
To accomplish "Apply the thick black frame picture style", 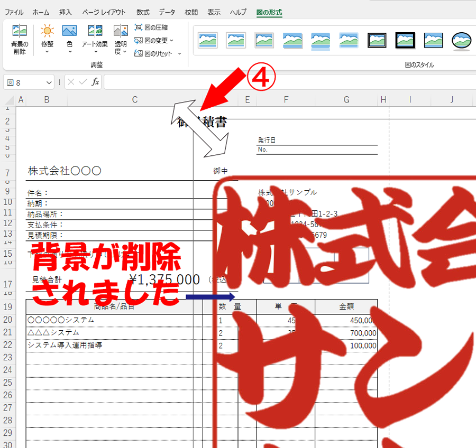I will tap(405, 40).
